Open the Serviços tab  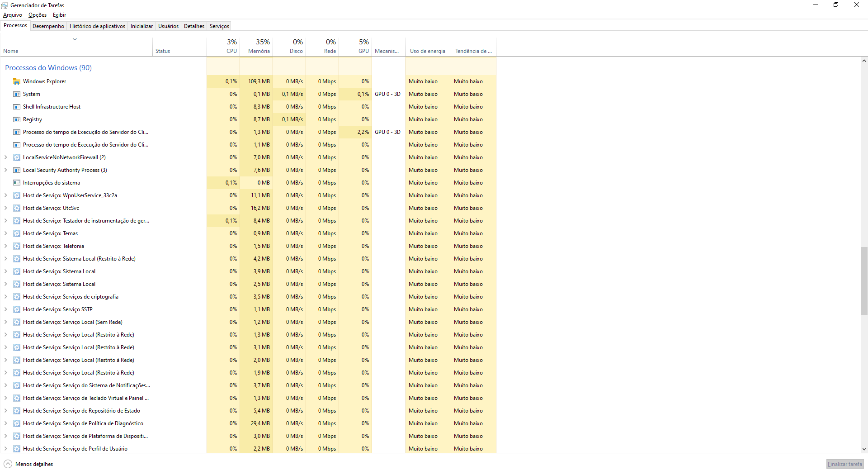click(x=219, y=26)
